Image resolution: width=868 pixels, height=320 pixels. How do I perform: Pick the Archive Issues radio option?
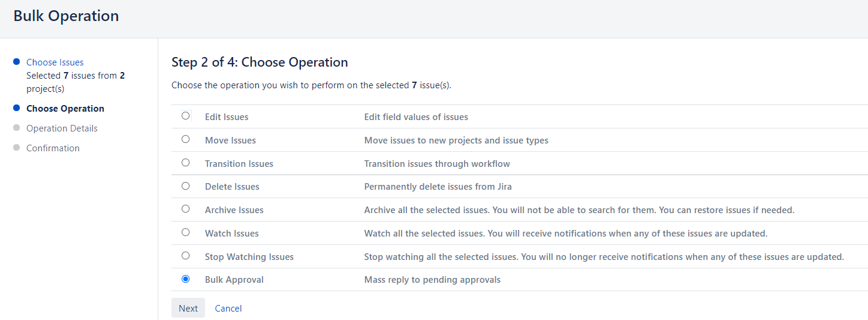[x=185, y=209]
